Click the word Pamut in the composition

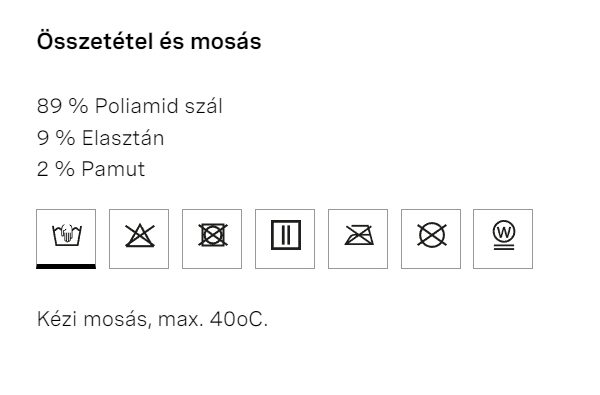pyautogui.click(x=113, y=169)
